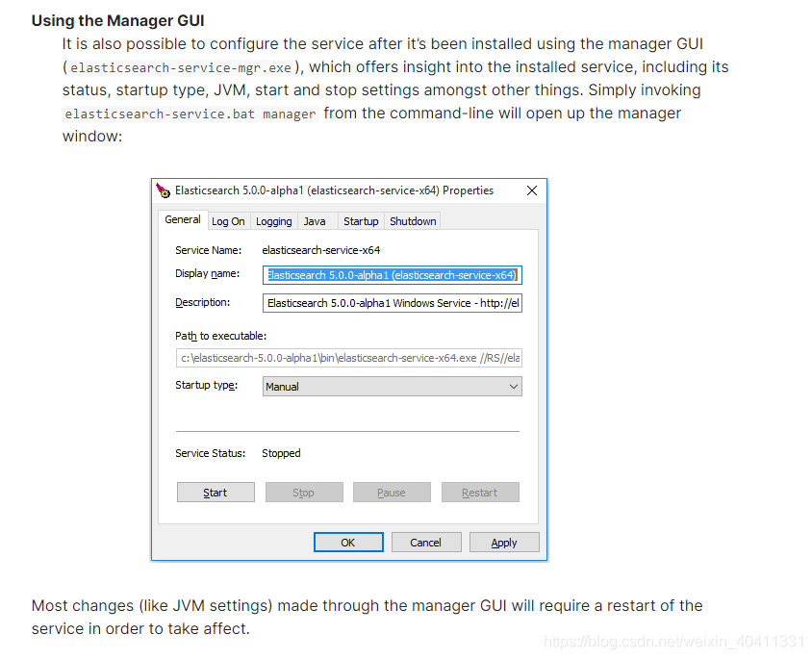Dismiss the dialog using Cancel
Screen dimensions: 812x659
click(x=426, y=542)
